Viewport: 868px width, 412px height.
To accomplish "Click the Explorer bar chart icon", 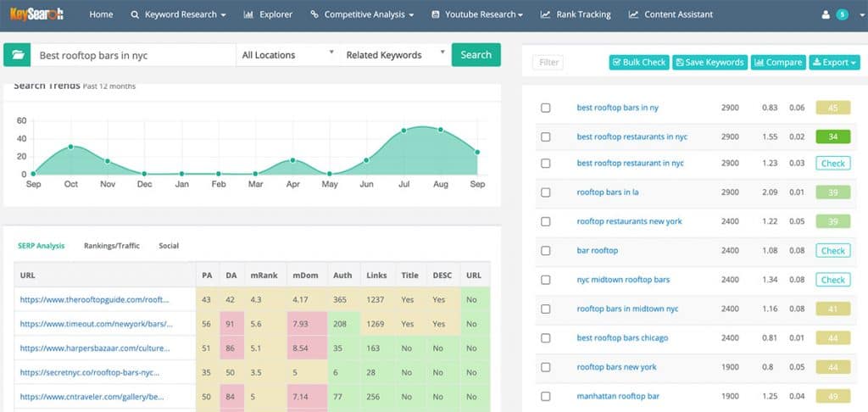I will (248, 15).
